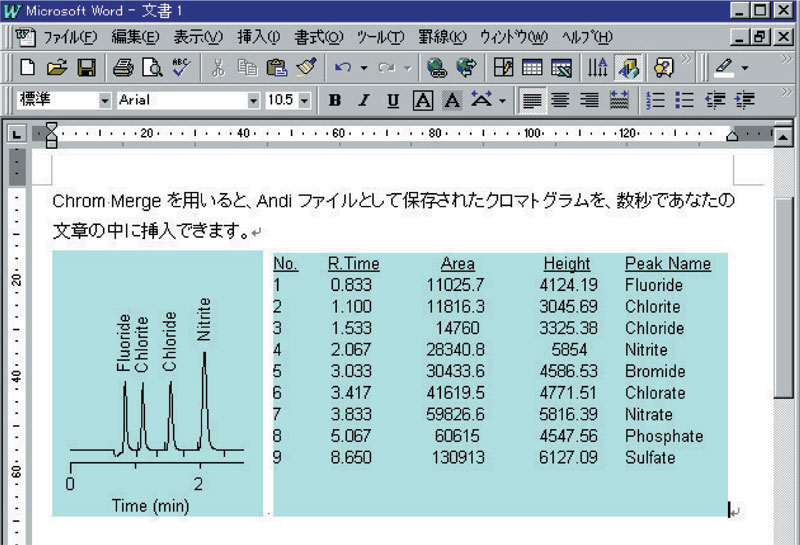The width and height of the screenshot is (800, 545).
Task: Open the ファイル(F) menu
Action: 69,37
